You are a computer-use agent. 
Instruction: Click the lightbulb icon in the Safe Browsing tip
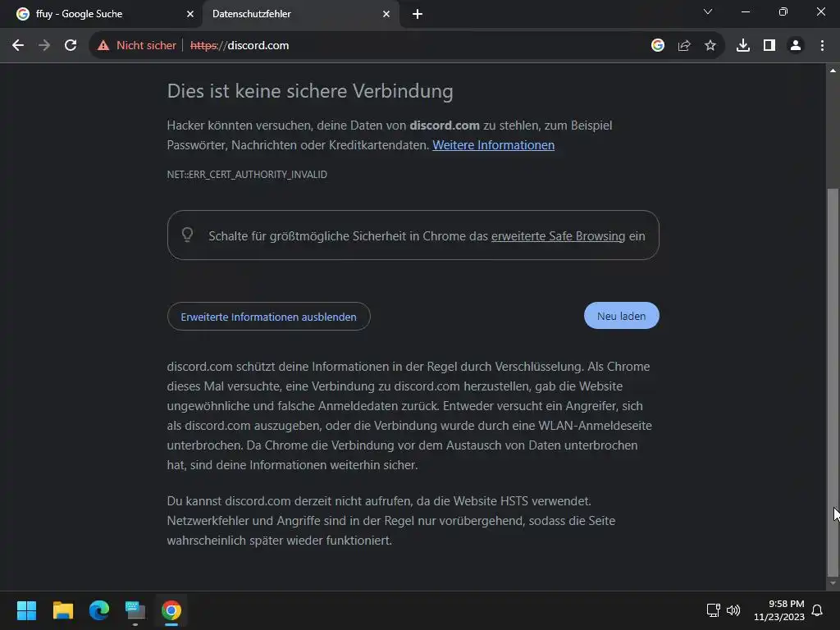[x=187, y=235]
